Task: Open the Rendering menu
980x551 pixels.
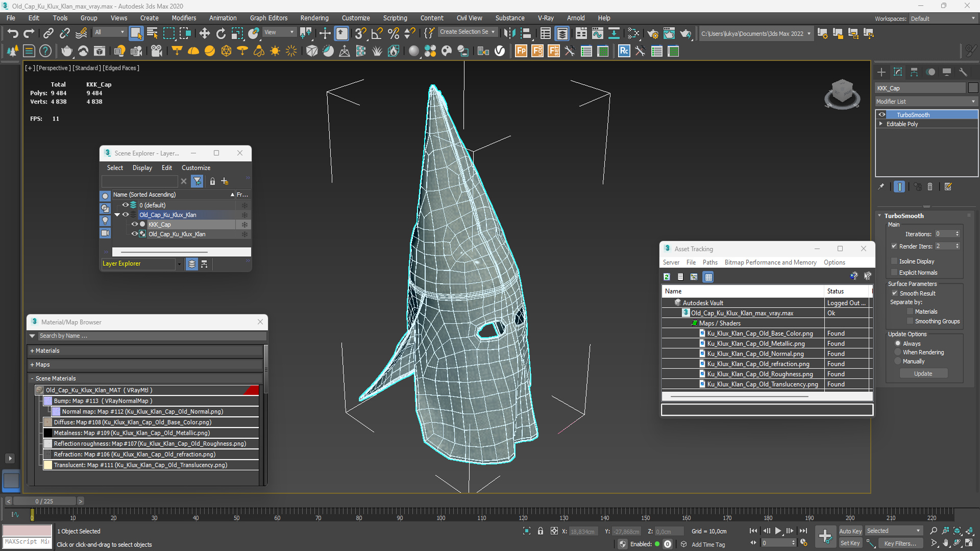Action: (314, 18)
